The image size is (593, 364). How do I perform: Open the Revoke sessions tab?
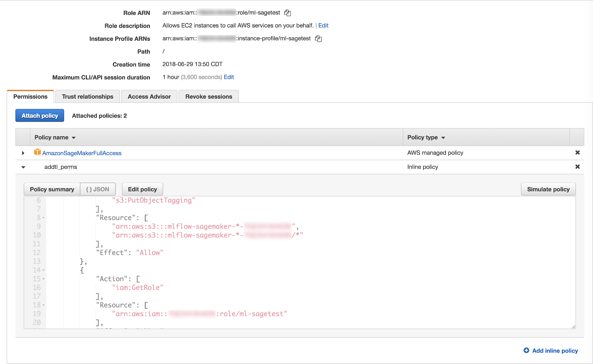[x=209, y=97]
